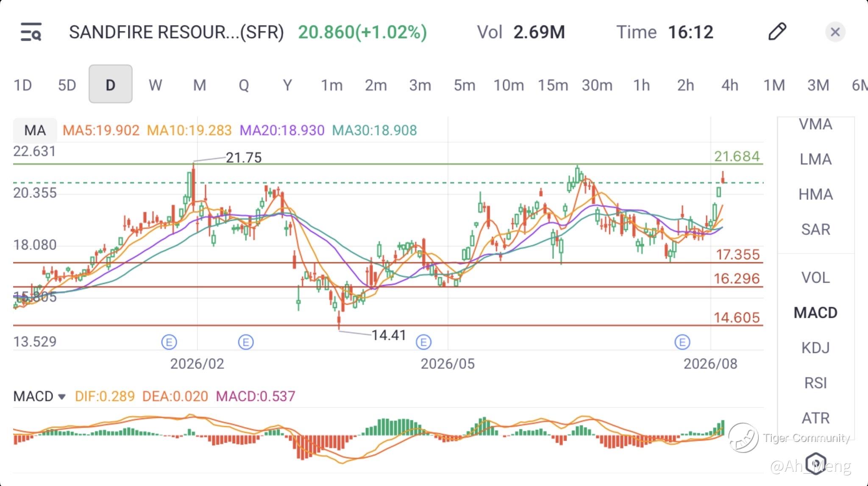Tap the pencil drawing tool icon
Image resolution: width=868 pixels, height=486 pixels.
tap(777, 32)
